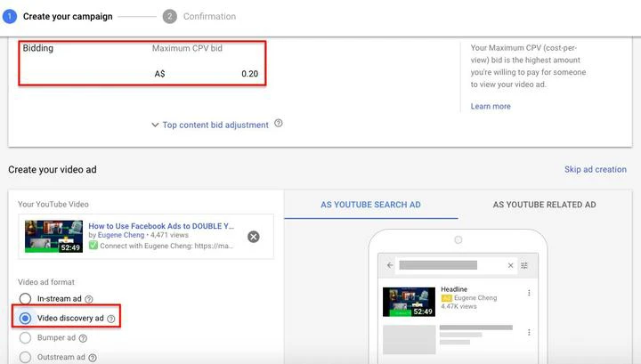Switch to AS YOUTUBE SEARCH AD tab
The width and height of the screenshot is (641, 364).
pos(370,205)
